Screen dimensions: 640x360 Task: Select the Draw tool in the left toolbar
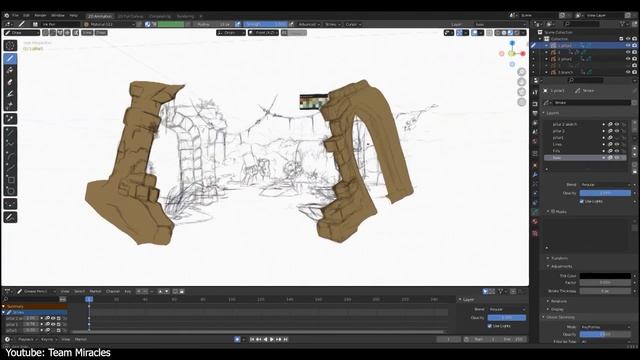pos(10,59)
